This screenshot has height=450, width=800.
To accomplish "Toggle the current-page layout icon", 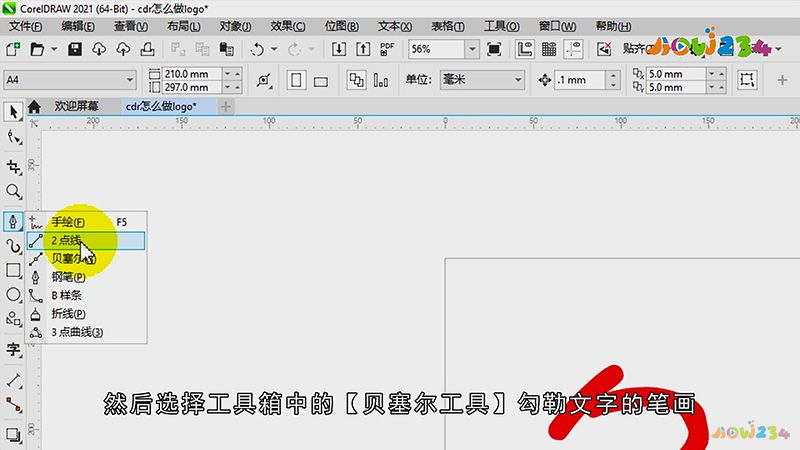I will 381,80.
